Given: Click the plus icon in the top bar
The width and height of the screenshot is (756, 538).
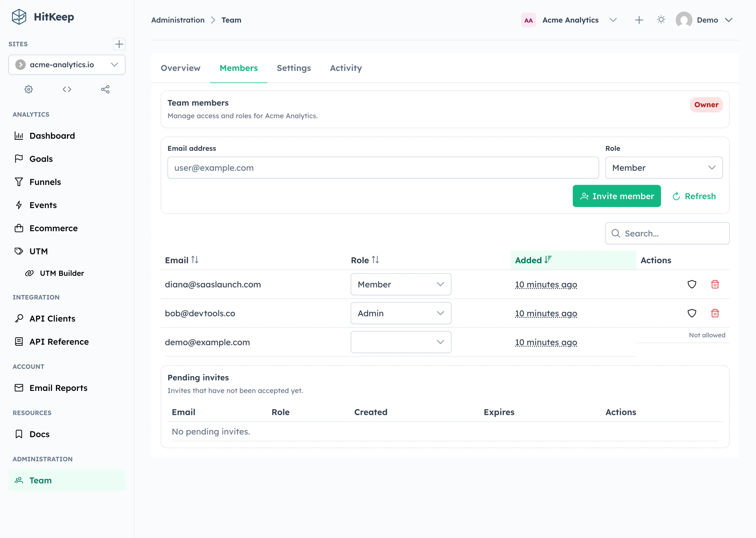Looking at the screenshot, I should [x=639, y=20].
